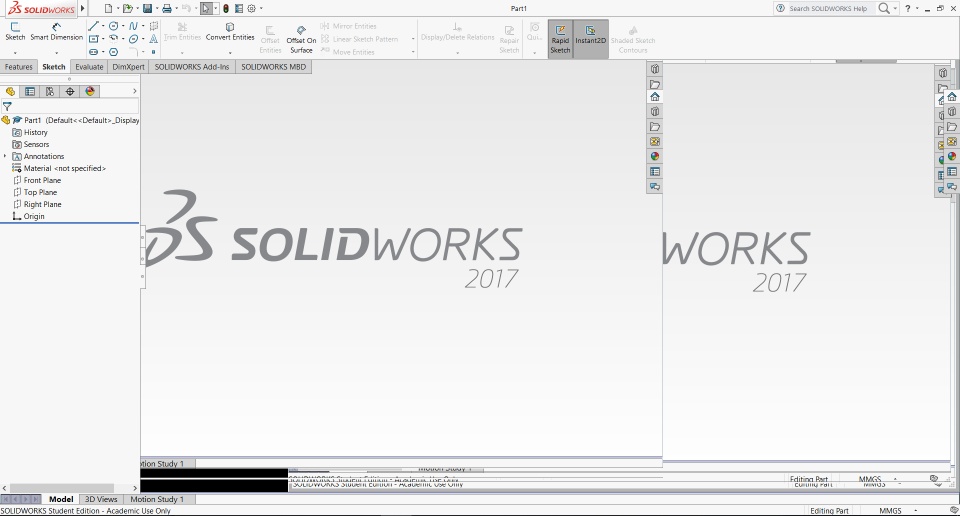The image size is (960, 516).
Task: Select the Spline sketch tool
Action: click(133, 26)
